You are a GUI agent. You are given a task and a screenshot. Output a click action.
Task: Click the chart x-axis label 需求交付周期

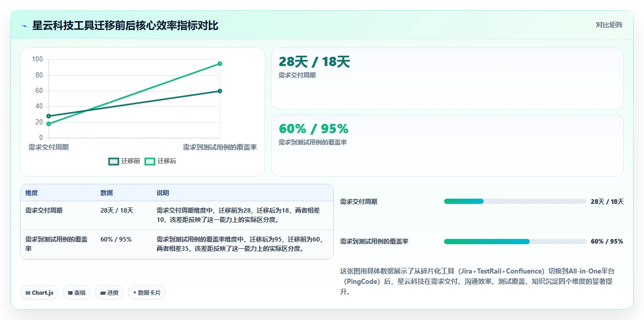coord(49,147)
